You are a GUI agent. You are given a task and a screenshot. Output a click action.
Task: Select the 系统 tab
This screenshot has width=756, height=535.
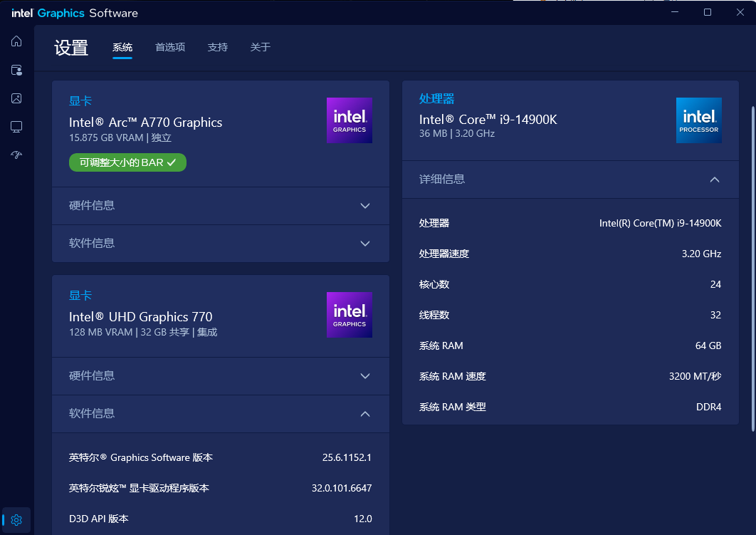[122, 47]
